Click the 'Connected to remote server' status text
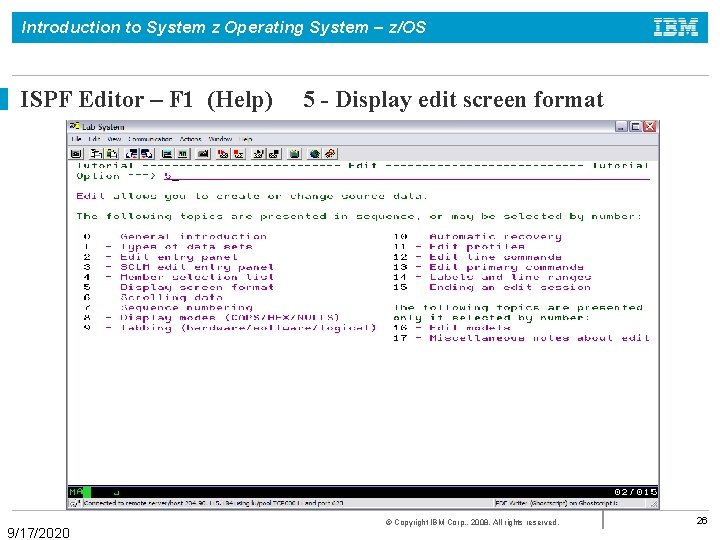The width and height of the screenshot is (720, 540). click(x=214, y=503)
